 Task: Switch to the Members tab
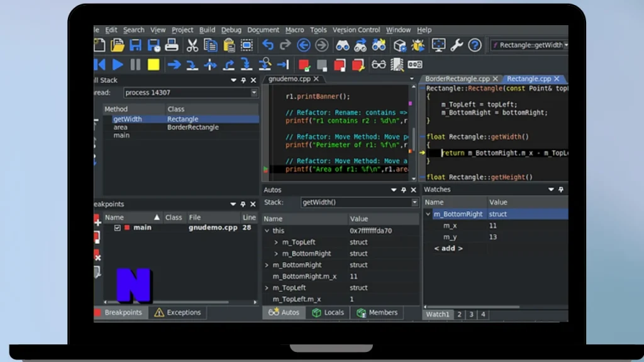coord(377,312)
